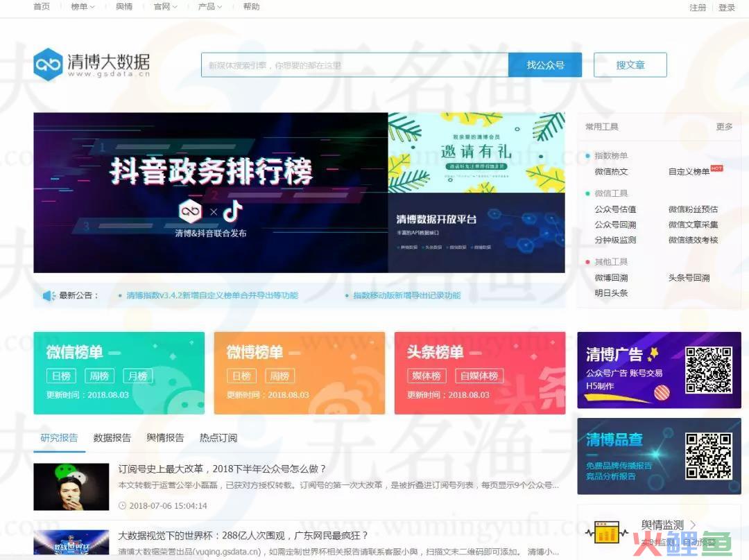Image resolution: width=749 pixels, height=560 pixels.
Task: Select 周榜 under 微信榜单
Action: pyautogui.click(x=99, y=376)
